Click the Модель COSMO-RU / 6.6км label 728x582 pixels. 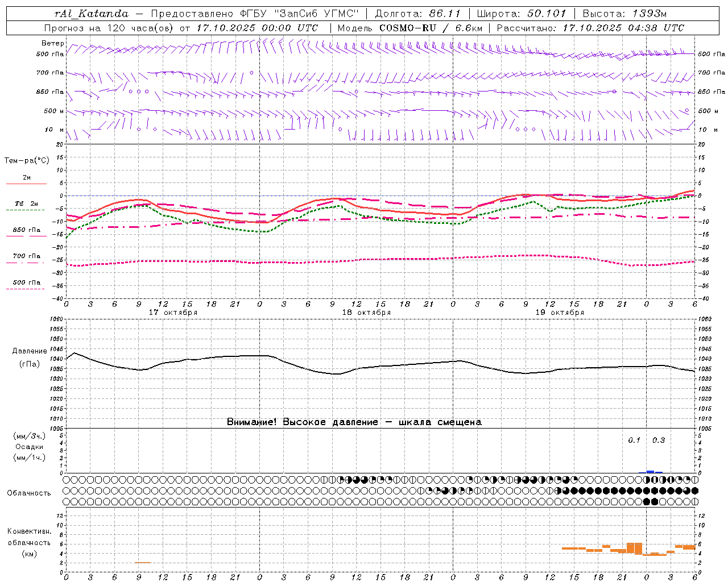[x=410, y=28]
